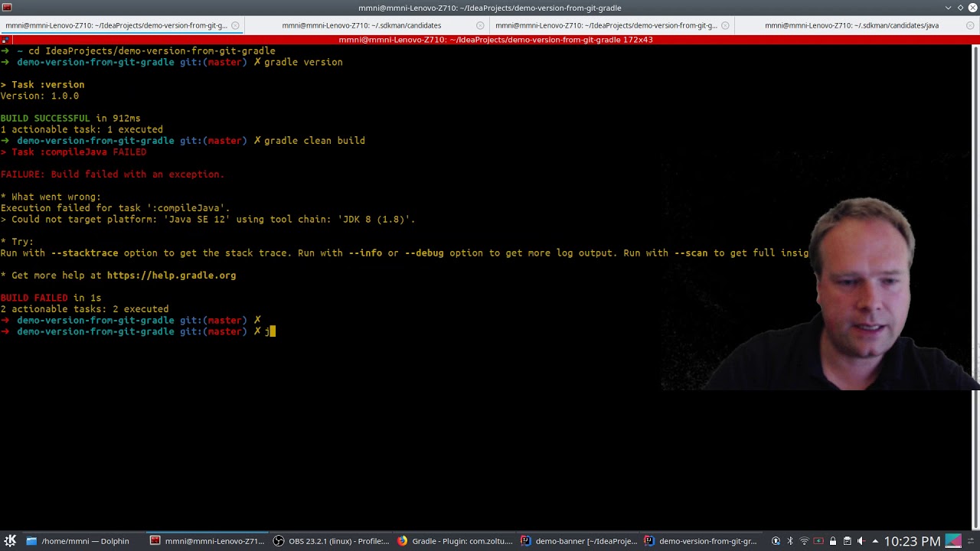Open system updates tray icon
This screenshot has width=980, height=551.
776,541
